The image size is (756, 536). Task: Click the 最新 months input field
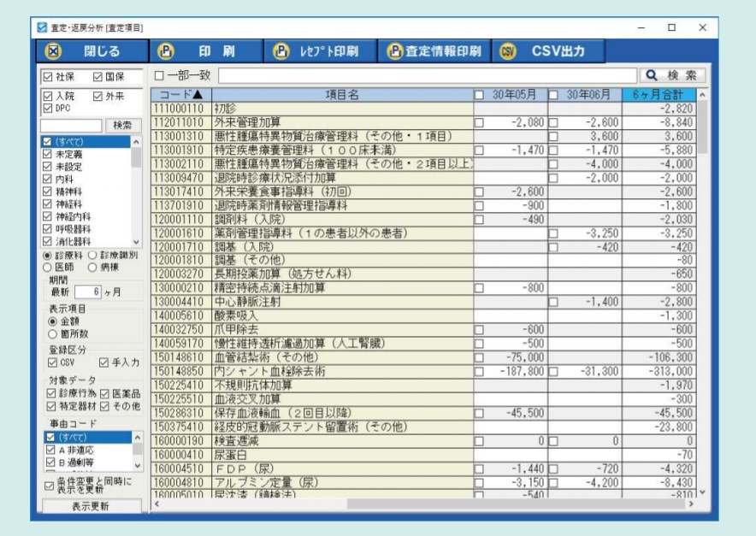88,292
